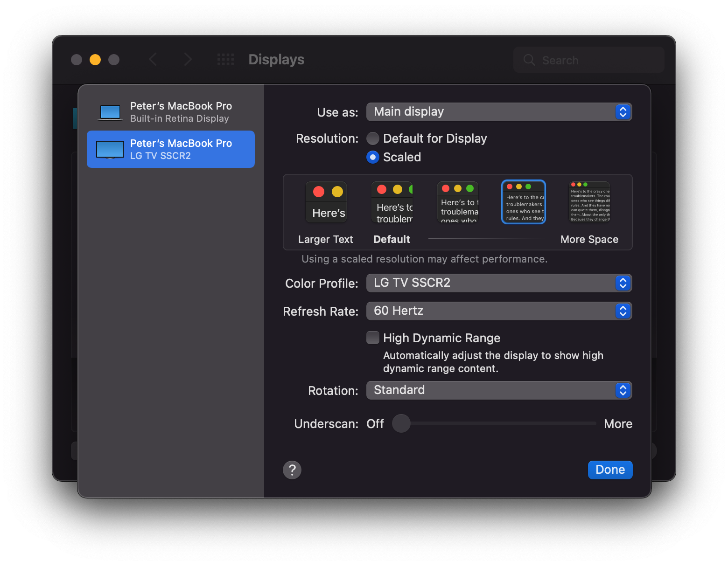Click the search magnifier icon

point(529,60)
